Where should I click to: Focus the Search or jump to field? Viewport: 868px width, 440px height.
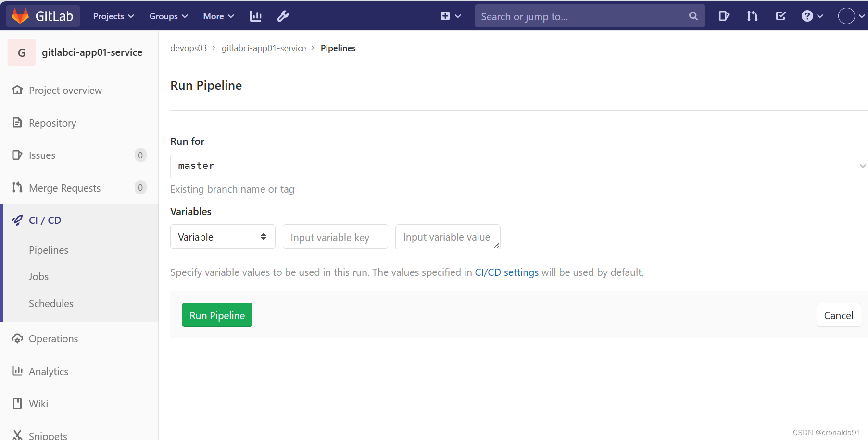(590, 16)
